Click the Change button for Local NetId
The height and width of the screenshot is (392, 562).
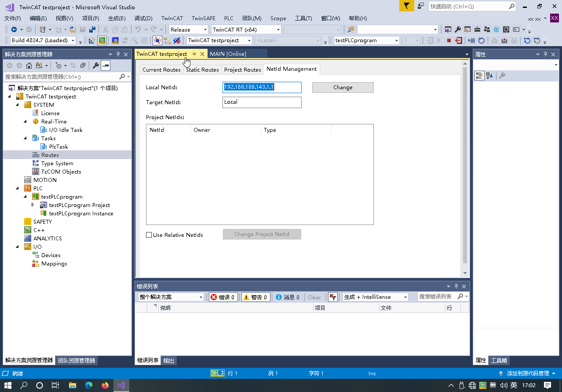[343, 87]
